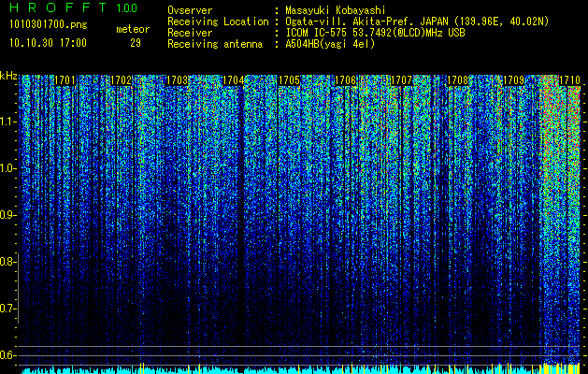Screen dimensions: 588x374
Task: Click the 1708 time marker
Action: pos(458,80)
